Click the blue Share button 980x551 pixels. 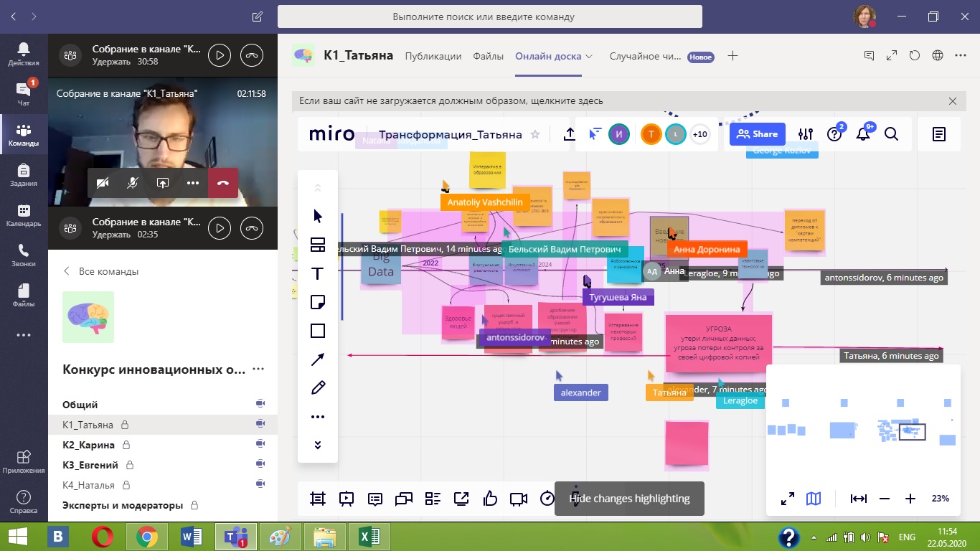[758, 134]
